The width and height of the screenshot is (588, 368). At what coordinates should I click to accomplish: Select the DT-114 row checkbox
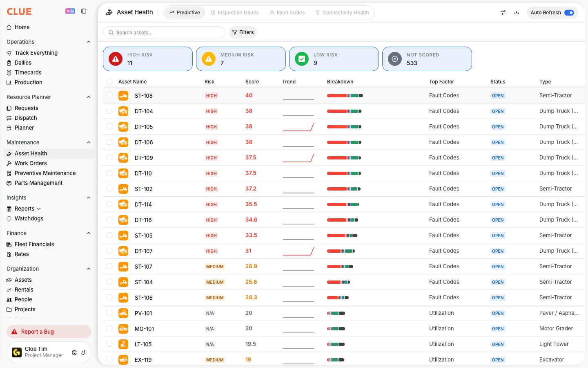109,204
